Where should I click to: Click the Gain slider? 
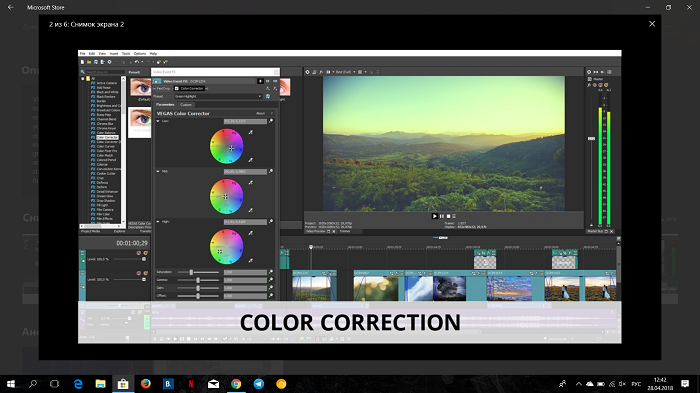pos(198,288)
